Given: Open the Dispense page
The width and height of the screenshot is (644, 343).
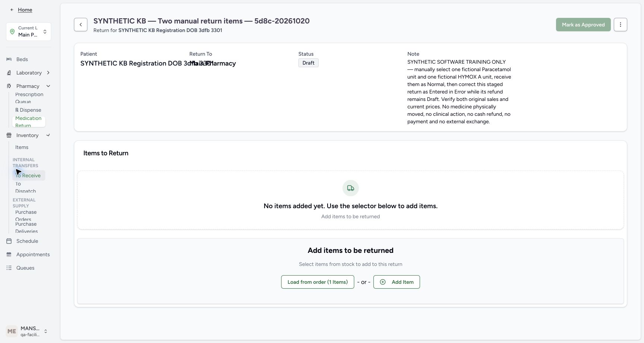Looking at the screenshot, I should coord(28,110).
